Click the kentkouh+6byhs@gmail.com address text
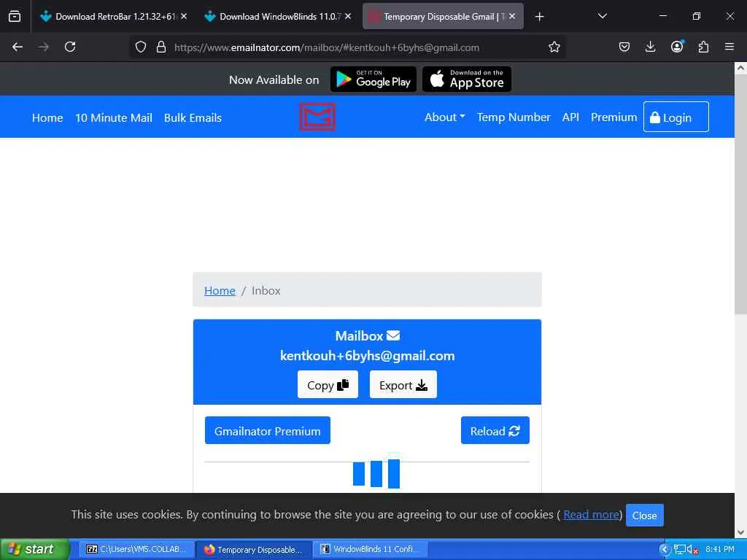This screenshot has width=747, height=560. tap(368, 356)
